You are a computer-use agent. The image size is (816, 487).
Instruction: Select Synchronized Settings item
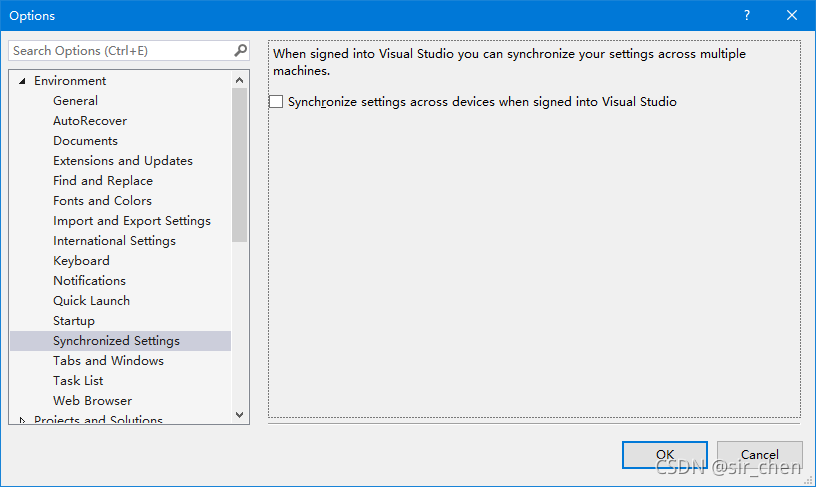point(121,341)
